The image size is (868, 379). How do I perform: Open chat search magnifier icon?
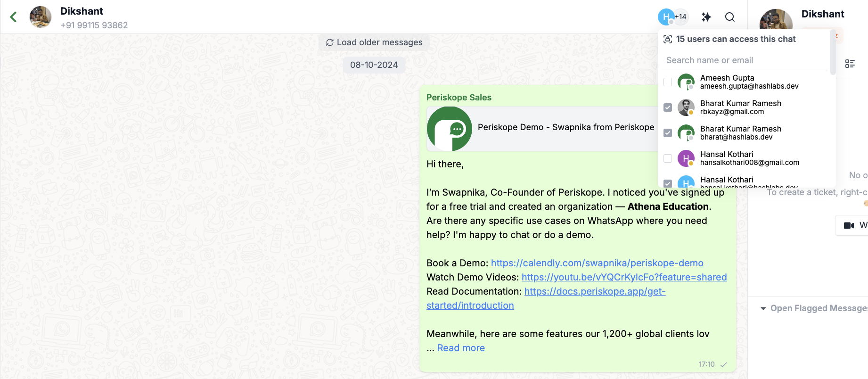tap(730, 17)
